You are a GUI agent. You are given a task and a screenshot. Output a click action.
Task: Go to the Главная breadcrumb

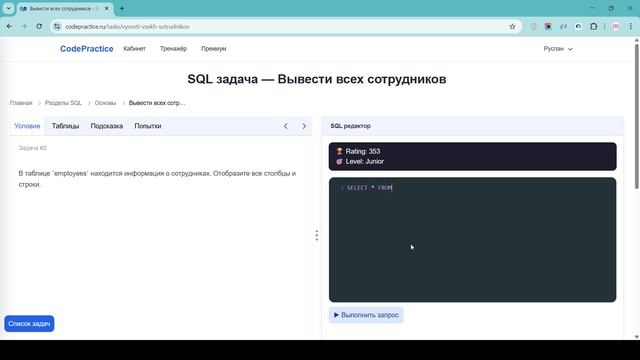(21, 103)
